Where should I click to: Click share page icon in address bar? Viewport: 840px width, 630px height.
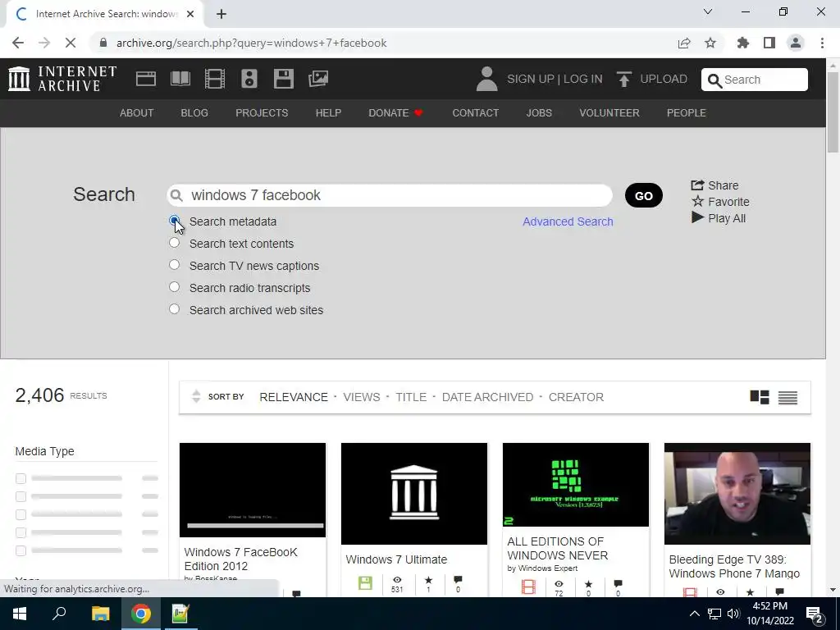tap(684, 43)
